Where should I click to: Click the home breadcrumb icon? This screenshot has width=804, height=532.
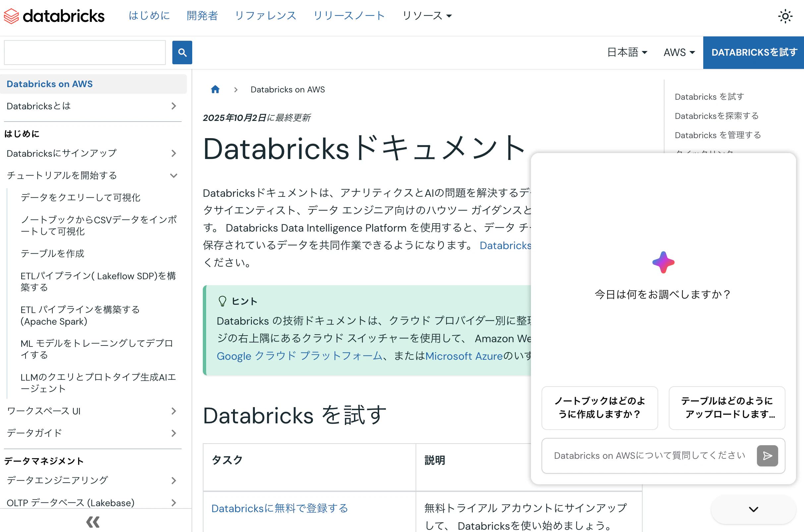(215, 89)
